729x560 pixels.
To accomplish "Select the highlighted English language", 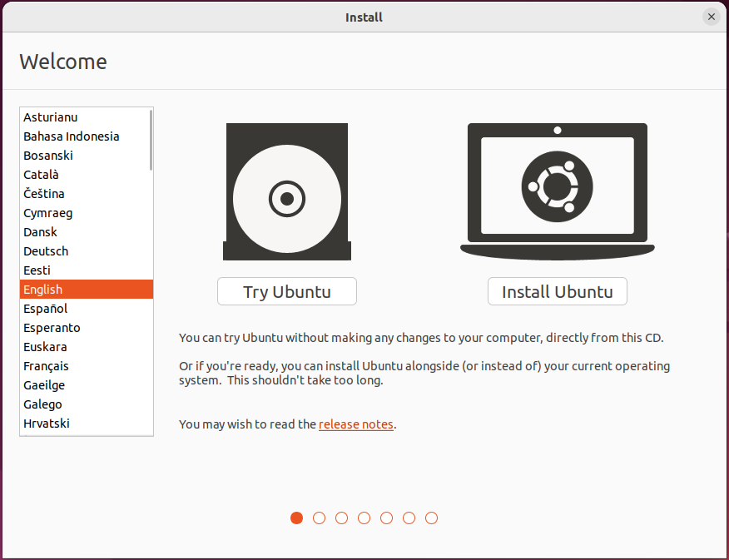I will (86, 289).
